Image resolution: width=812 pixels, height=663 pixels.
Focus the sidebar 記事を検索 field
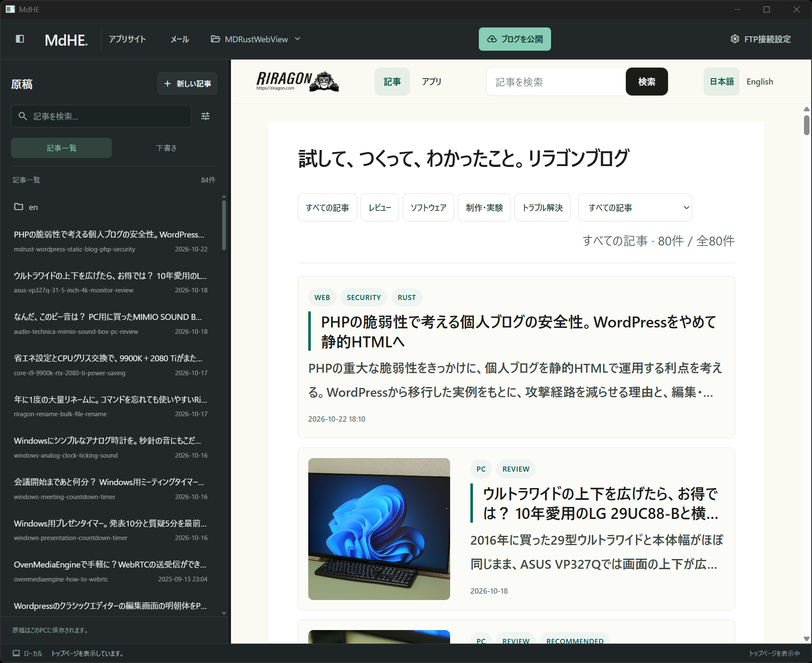pos(101,116)
